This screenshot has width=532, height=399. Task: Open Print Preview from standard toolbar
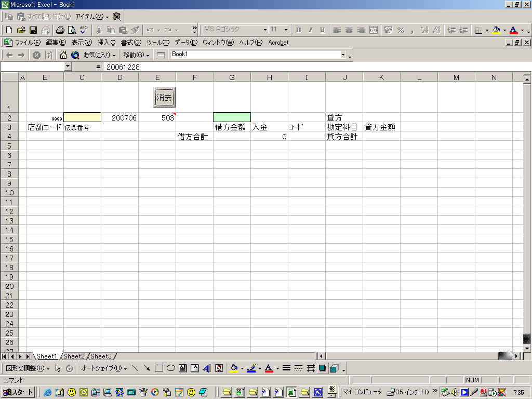tap(72, 30)
